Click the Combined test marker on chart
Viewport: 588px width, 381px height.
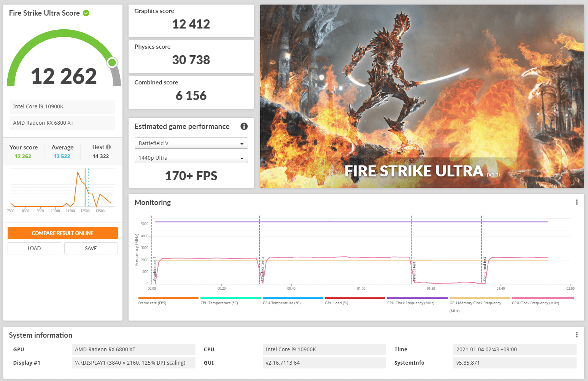tap(485, 269)
